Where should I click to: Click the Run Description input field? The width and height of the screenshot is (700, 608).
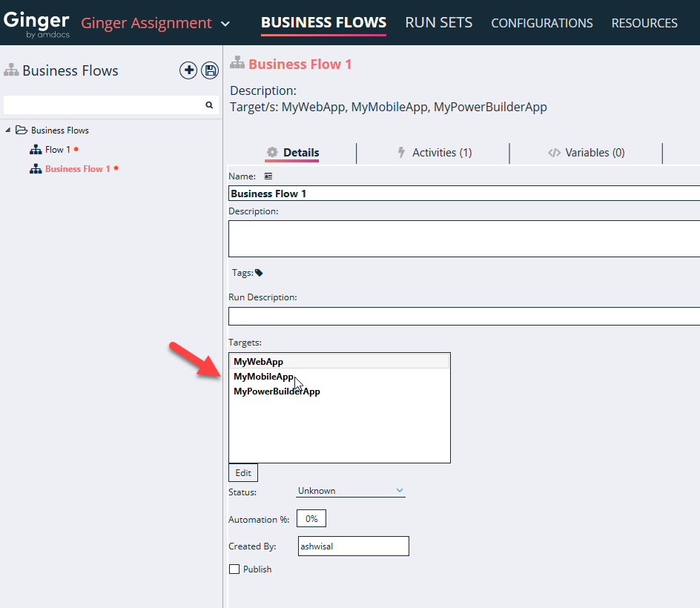463,317
